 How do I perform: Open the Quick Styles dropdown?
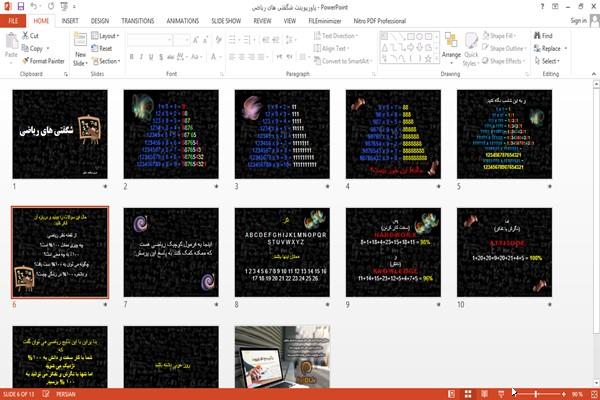point(471,50)
